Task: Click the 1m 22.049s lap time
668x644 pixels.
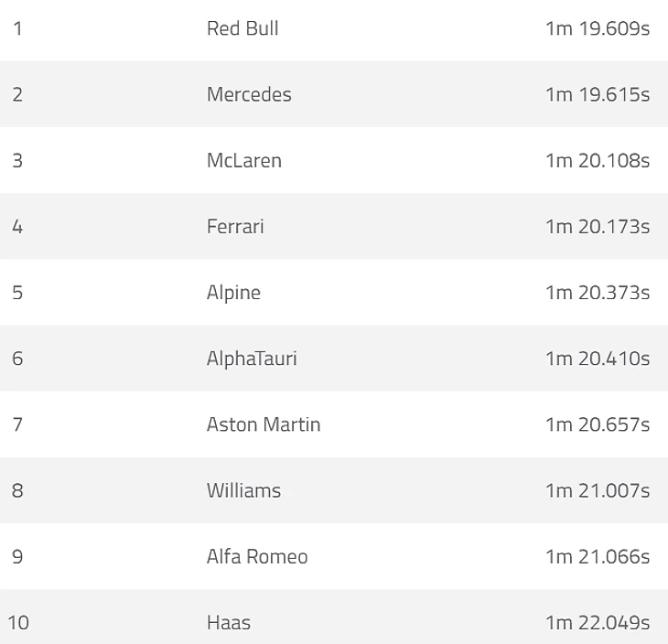Action: [598, 623]
